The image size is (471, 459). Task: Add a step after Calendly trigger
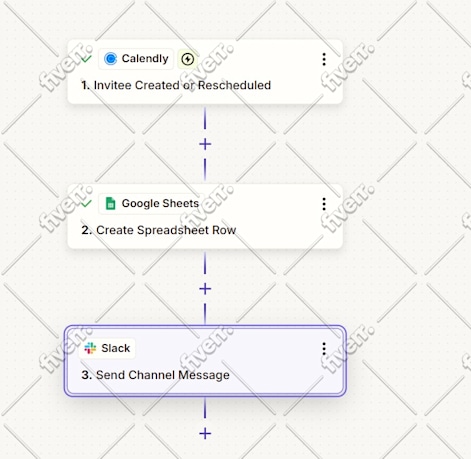(205, 144)
